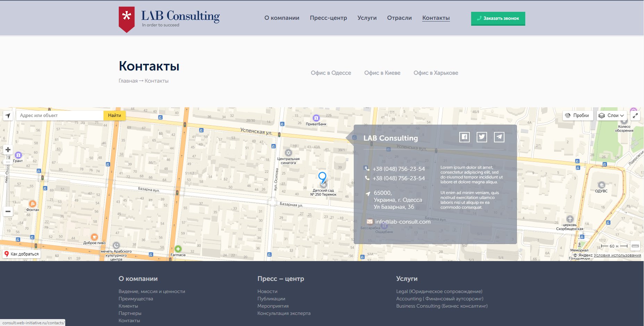Open the О компании menu
644x326 pixels.
tap(282, 18)
